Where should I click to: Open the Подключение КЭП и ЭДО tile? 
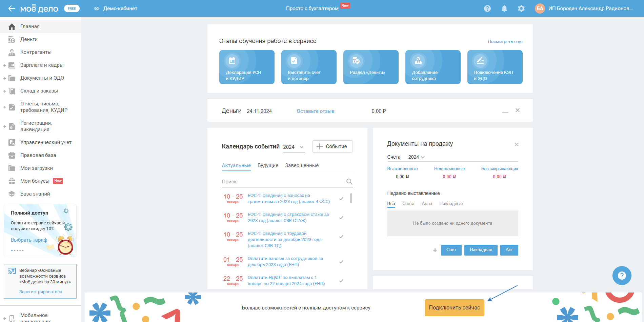point(495,67)
